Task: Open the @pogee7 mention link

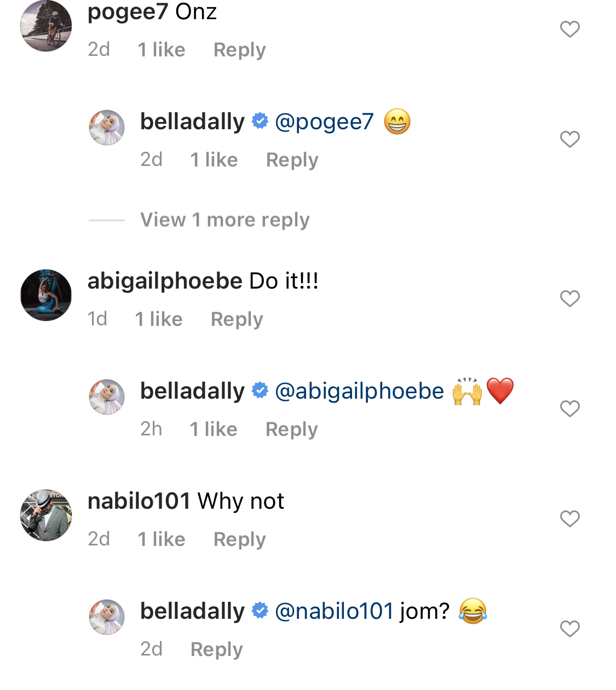Action: click(324, 122)
